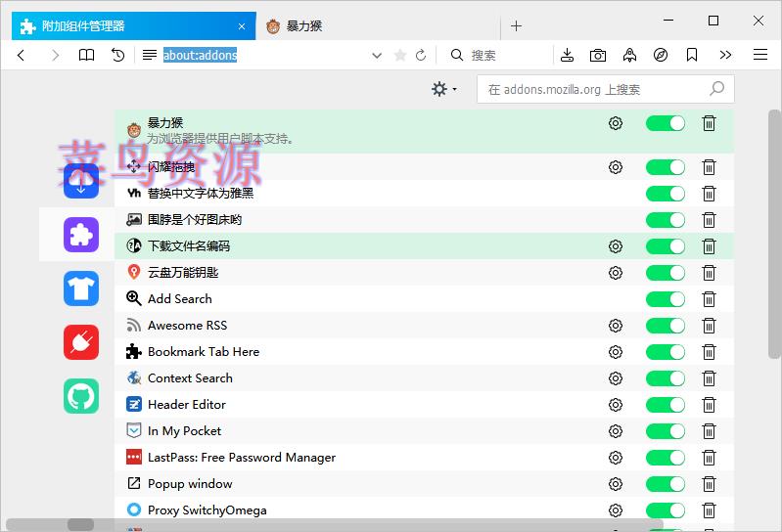Open options gear for LastPass
782x532 pixels.
[616, 458]
